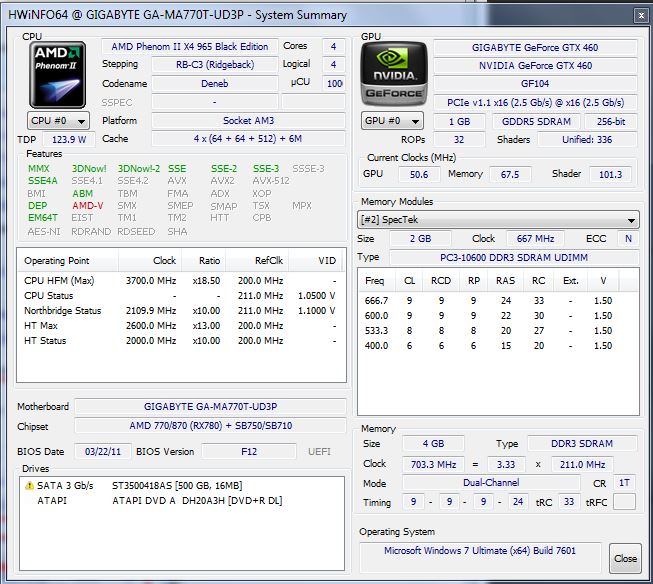Viewport: 653px width, 584px height.
Task: Click the RefClk column header
Action: point(257,261)
